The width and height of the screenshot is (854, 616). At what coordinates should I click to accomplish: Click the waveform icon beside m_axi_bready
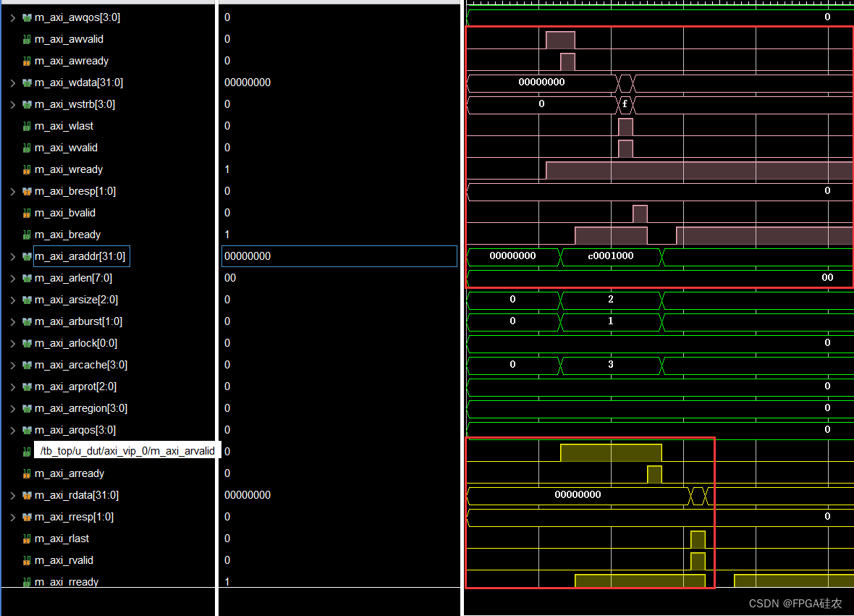pyautogui.click(x=27, y=235)
